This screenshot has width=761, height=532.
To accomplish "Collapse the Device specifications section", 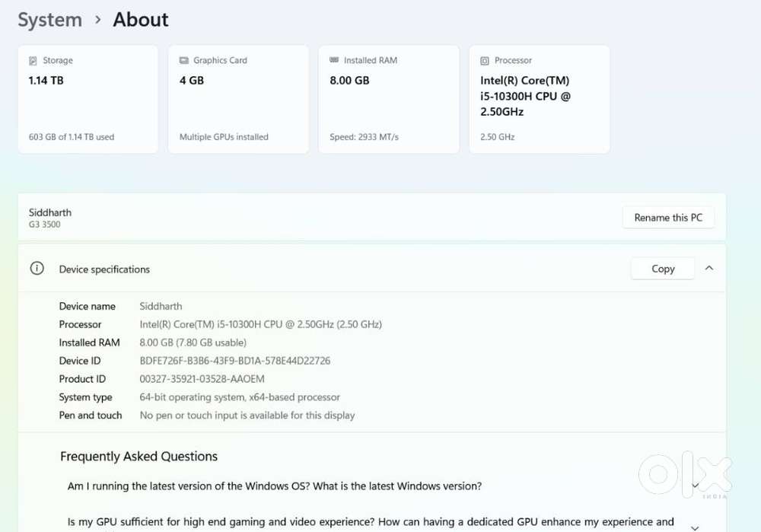I will click(x=708, y=268).
